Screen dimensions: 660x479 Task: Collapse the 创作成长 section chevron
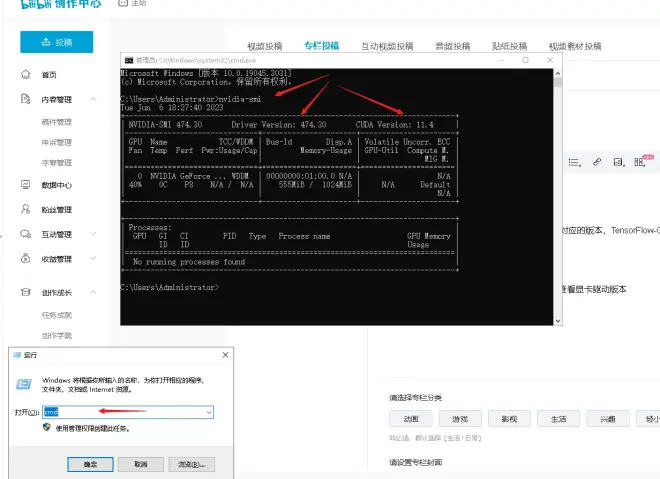[93, 292]
